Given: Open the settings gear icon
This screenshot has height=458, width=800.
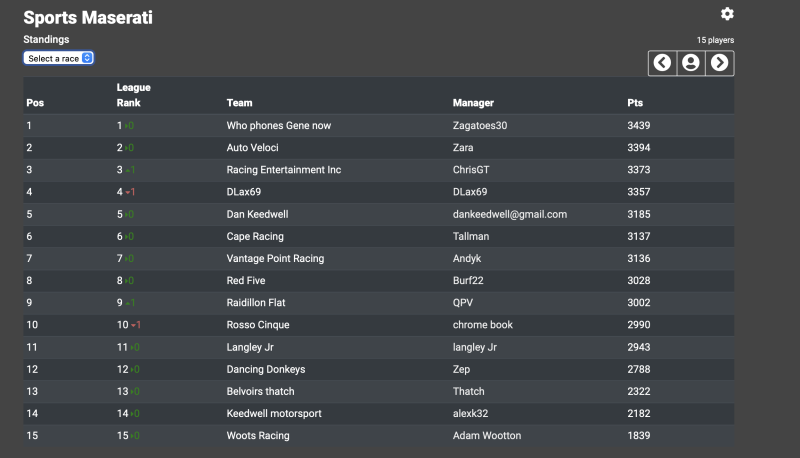Looking at the screenshot, I should [727, 14].
